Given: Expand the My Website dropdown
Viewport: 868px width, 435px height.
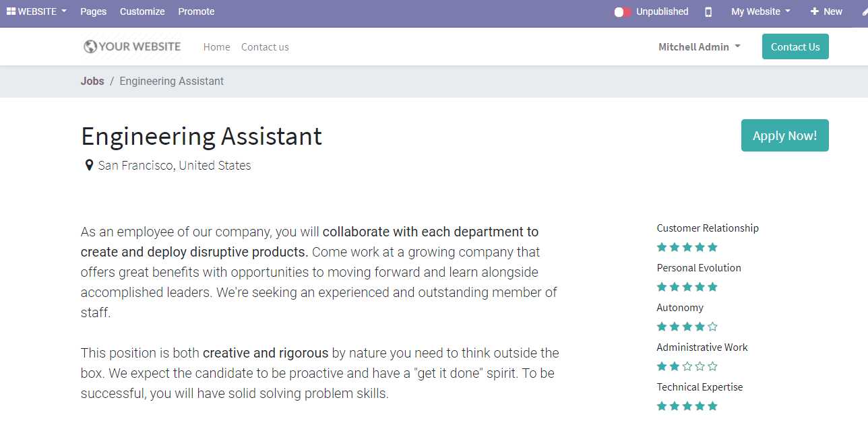Looking at the screenshot, I should (761, 11).
